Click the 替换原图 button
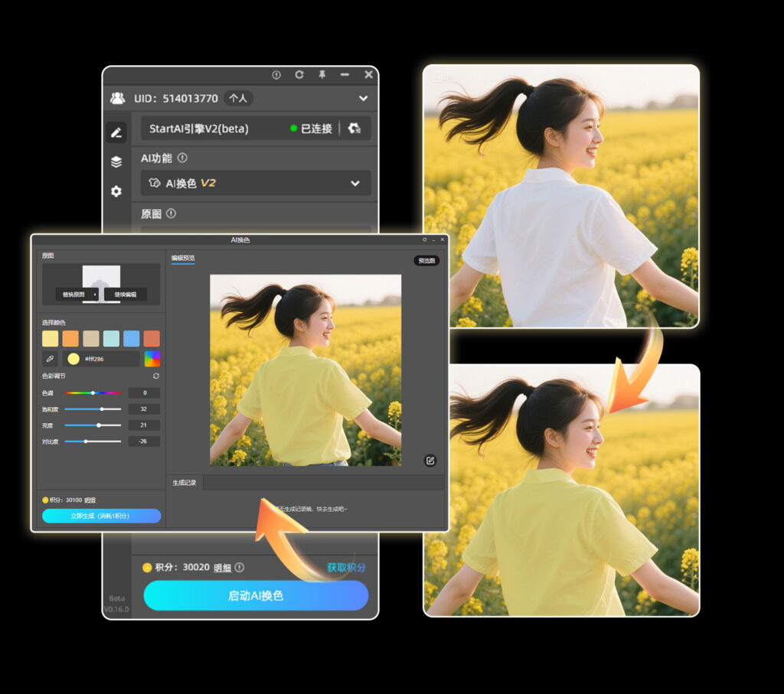 (73, 295)
